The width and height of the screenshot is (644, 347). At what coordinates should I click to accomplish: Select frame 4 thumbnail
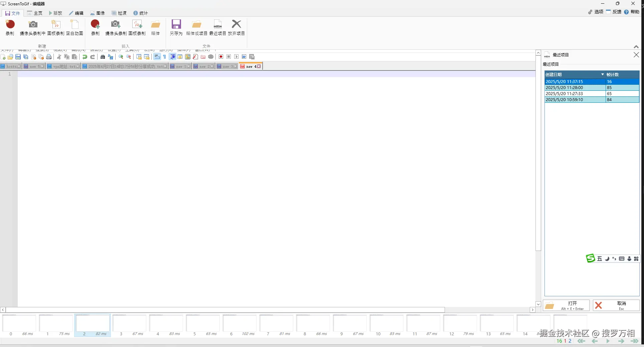pyautogui.click(x=166, y=325)
